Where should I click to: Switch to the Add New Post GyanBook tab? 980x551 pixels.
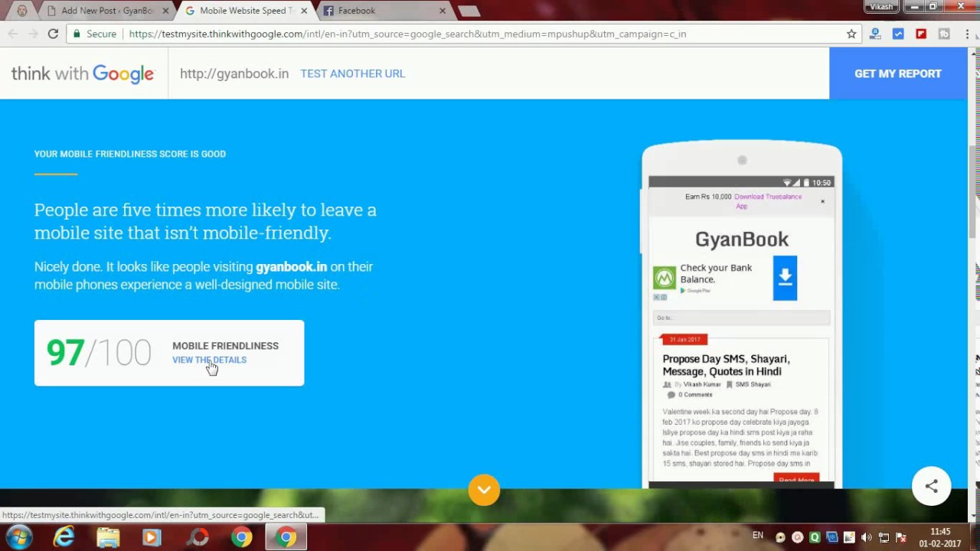tap(106, 11)
